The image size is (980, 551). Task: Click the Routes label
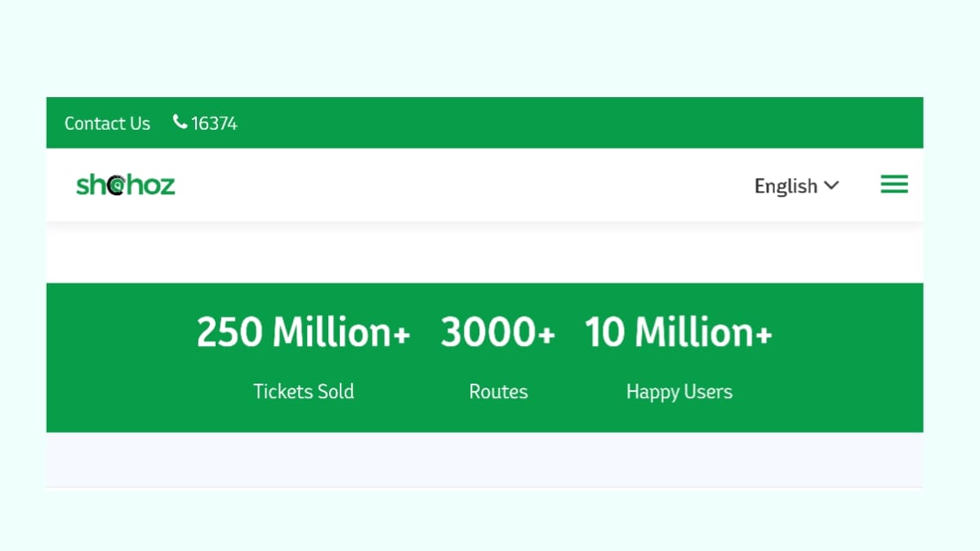pos(498,392)
